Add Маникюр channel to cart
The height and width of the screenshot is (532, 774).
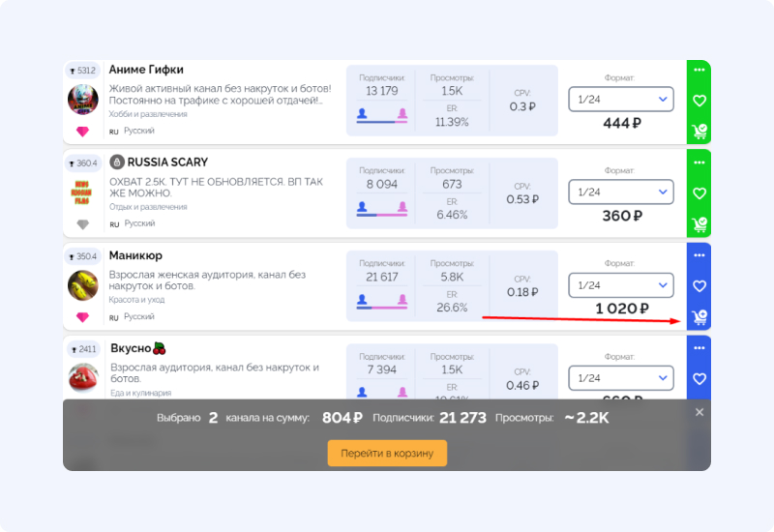(x=700, y=316)
